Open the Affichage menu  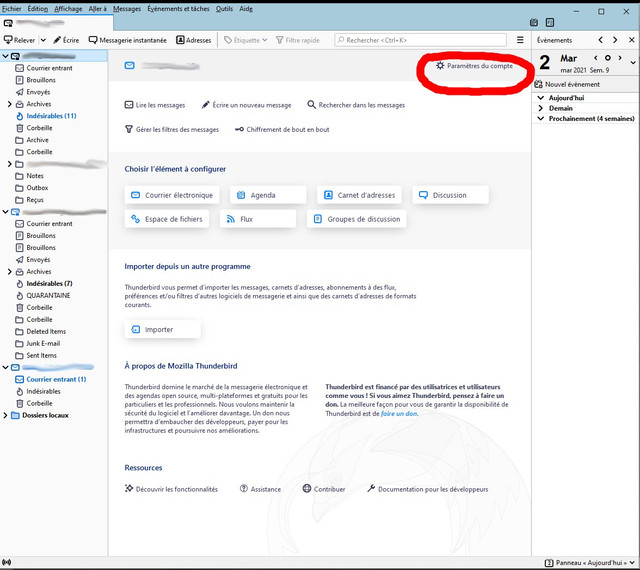coord(68,9)
